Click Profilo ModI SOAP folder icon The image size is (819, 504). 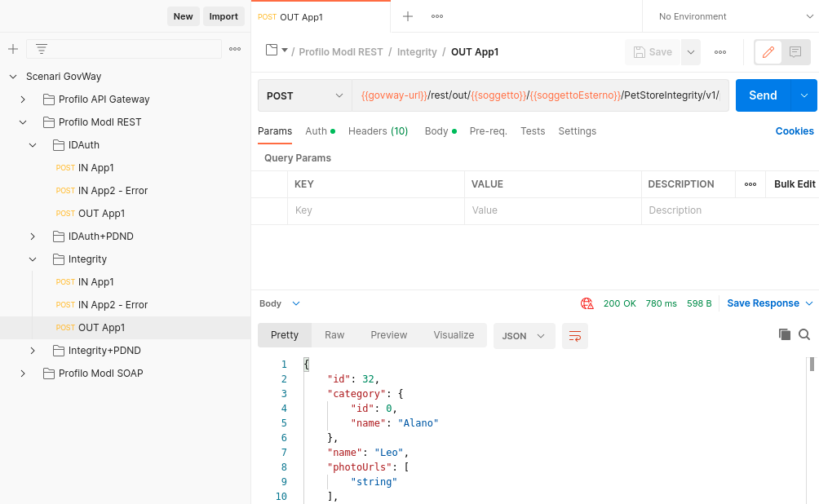(49, 374)
